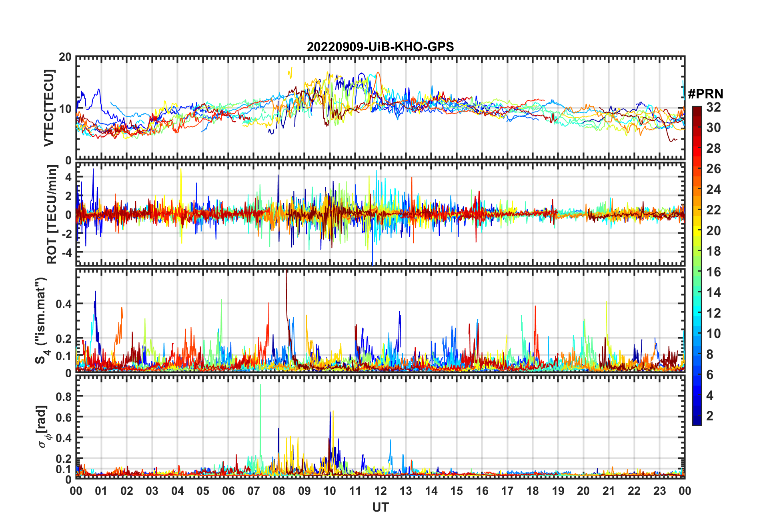The height and width of the screenshot is (532, 761).
Task: Click colorbar tick label 30
Action: pos(713,128)
